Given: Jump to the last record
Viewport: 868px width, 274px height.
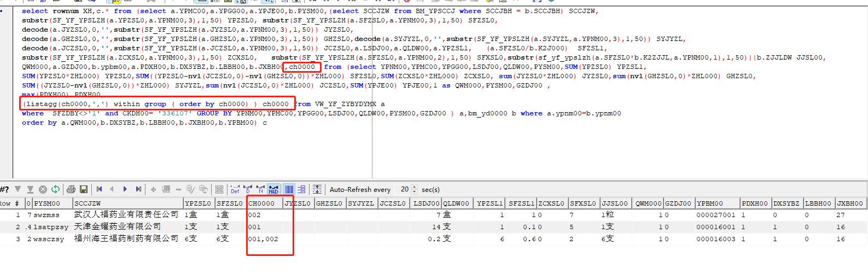Looking at the screenshot, I should (138, 189).
